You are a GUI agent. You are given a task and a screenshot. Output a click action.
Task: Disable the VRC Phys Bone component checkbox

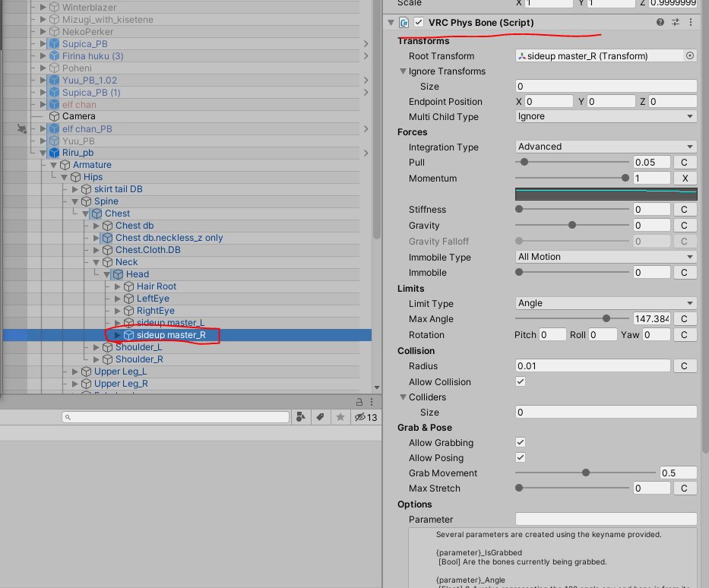click(419, 22)
